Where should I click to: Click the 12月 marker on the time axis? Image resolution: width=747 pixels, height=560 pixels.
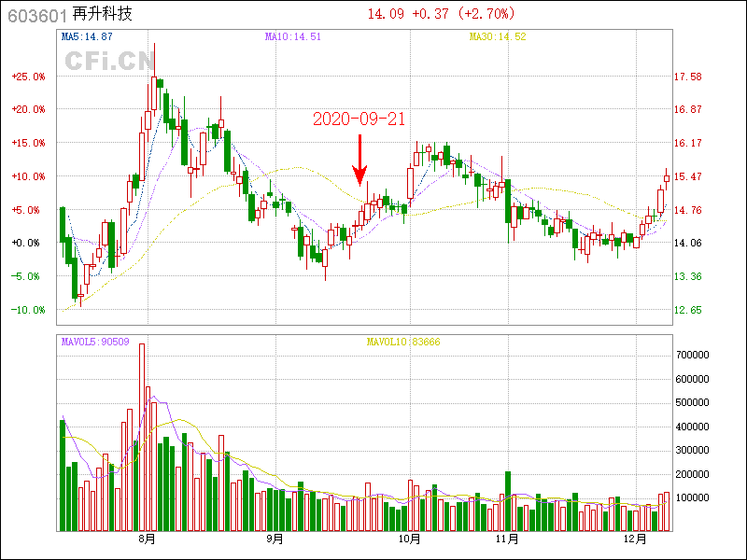click(635, 539)
